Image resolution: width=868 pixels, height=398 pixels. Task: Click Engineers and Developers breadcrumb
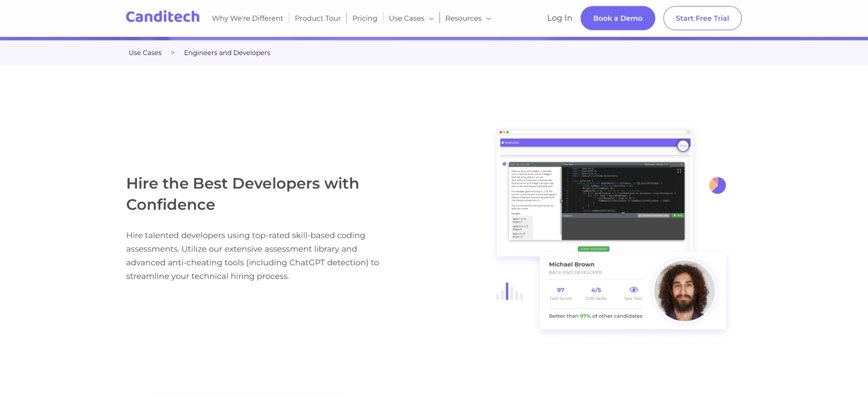pyautogui.click(x=227, y=53)
